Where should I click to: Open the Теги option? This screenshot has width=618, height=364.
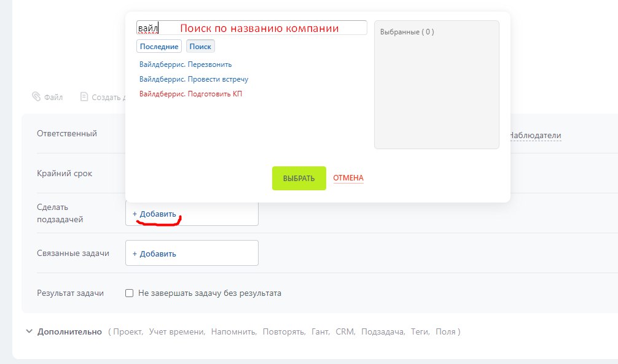click(x=420, y=331)
